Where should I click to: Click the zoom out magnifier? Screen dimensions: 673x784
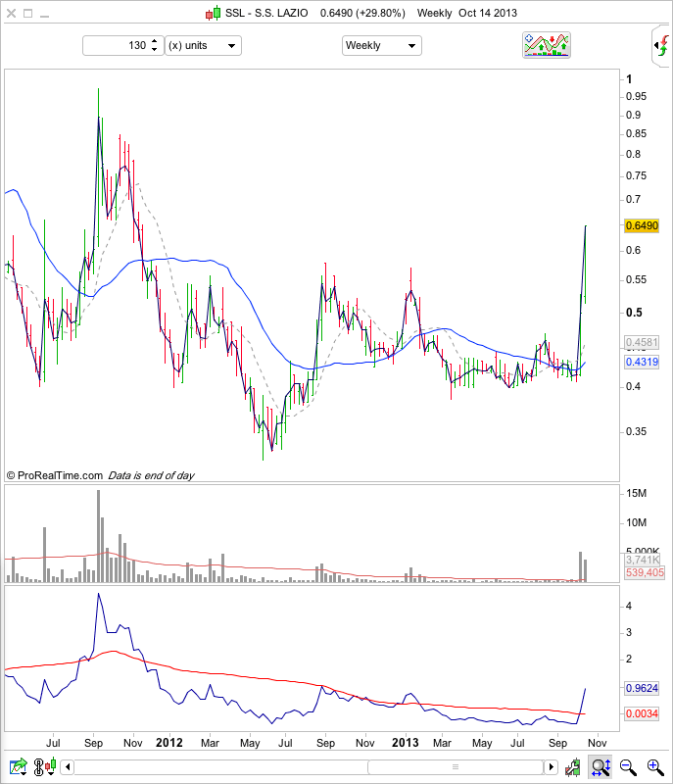click(628, 767)
